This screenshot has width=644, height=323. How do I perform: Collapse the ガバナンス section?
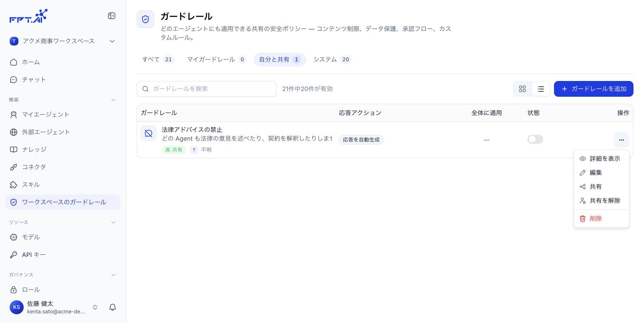[x=113, y=275]
